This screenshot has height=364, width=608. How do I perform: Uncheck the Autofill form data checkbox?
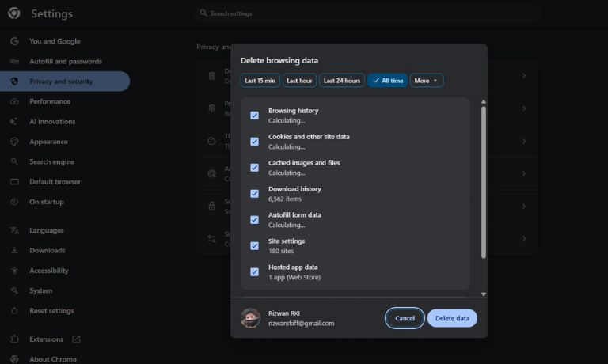point(254,220)
